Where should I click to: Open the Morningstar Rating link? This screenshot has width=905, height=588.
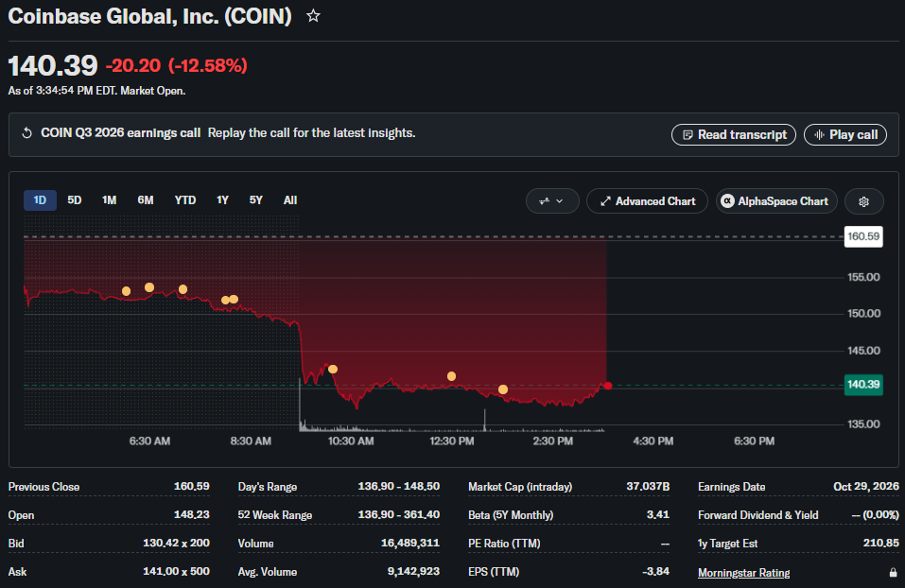pyautogui.click(x=743, y=573)
